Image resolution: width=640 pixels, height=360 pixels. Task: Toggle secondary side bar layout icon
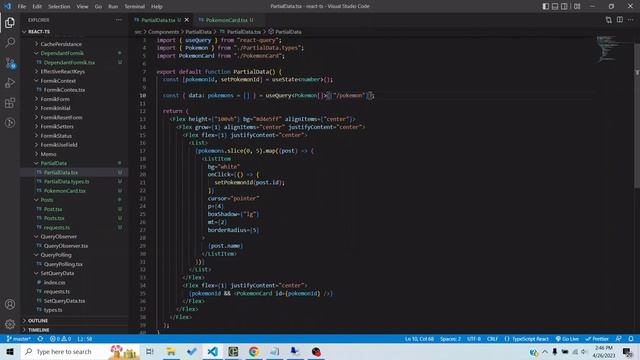click(564, 6)
